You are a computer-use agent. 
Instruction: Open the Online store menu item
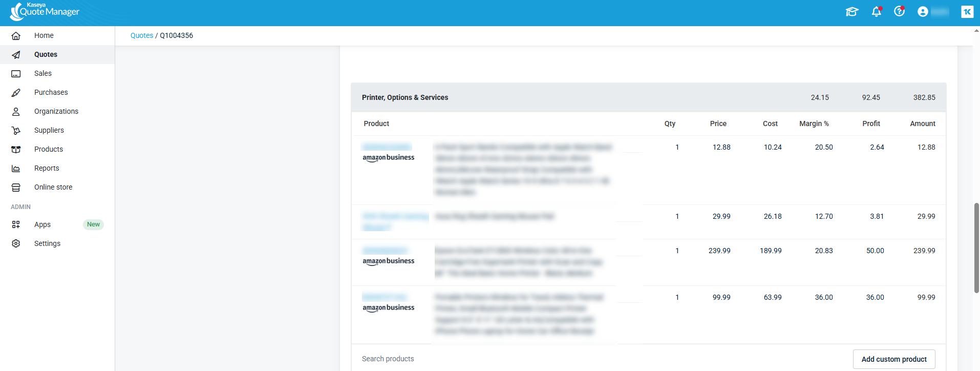pos(53,187)
